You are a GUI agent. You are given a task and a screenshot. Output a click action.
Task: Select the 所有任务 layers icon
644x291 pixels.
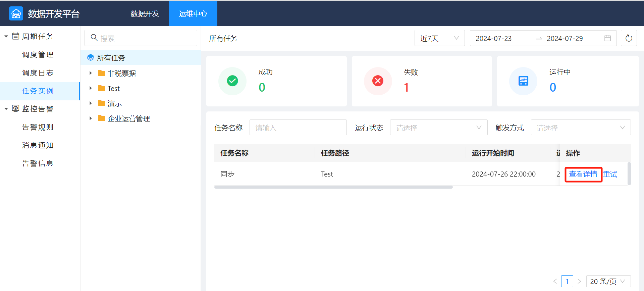point(91,58)
